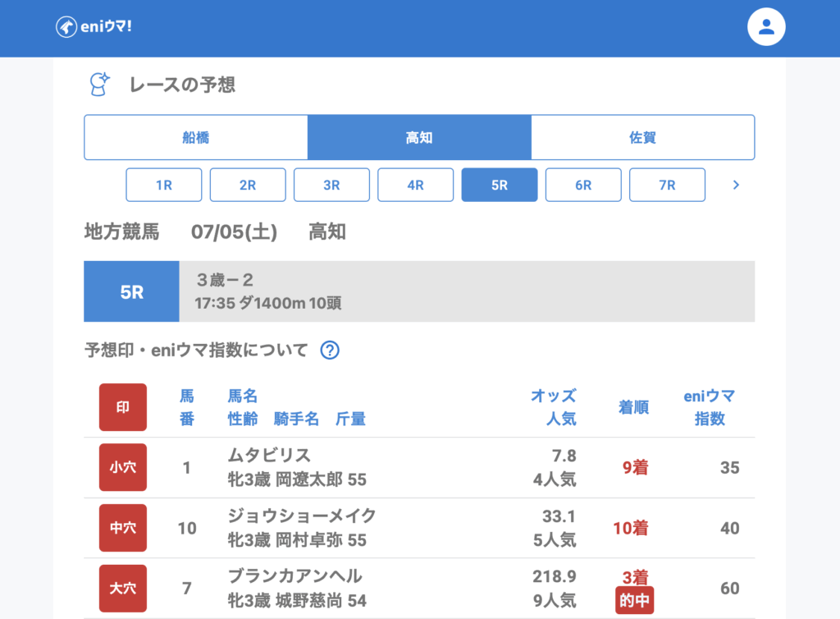Click the 的中 hit badge

(x=634, y=601)
